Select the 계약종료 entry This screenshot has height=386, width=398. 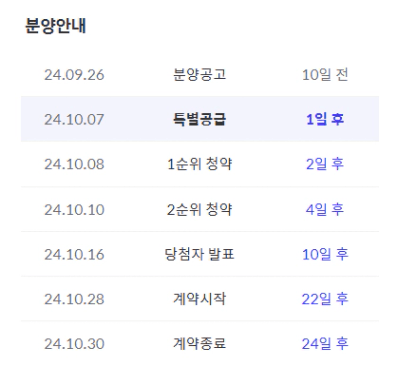click(x=199, y=343)
